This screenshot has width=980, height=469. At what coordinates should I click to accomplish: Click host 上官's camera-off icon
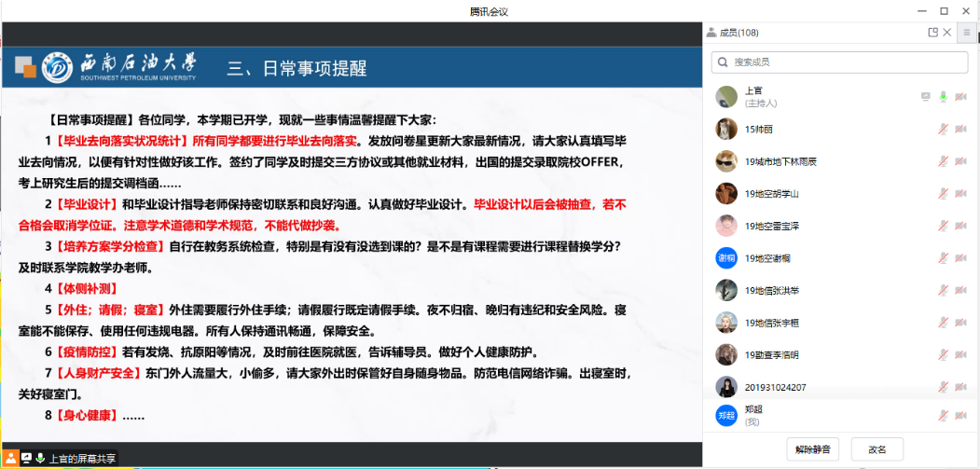(960, 97)
